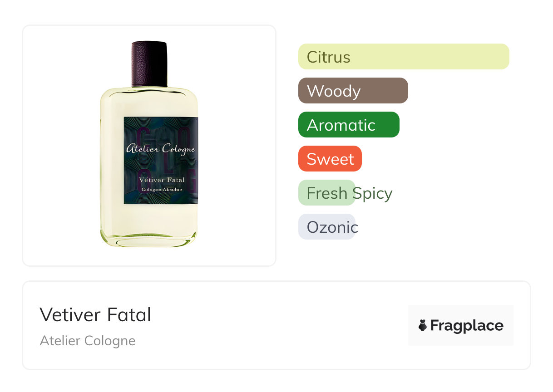Select the Fresh Spicy accord bar

coord(327,193)
